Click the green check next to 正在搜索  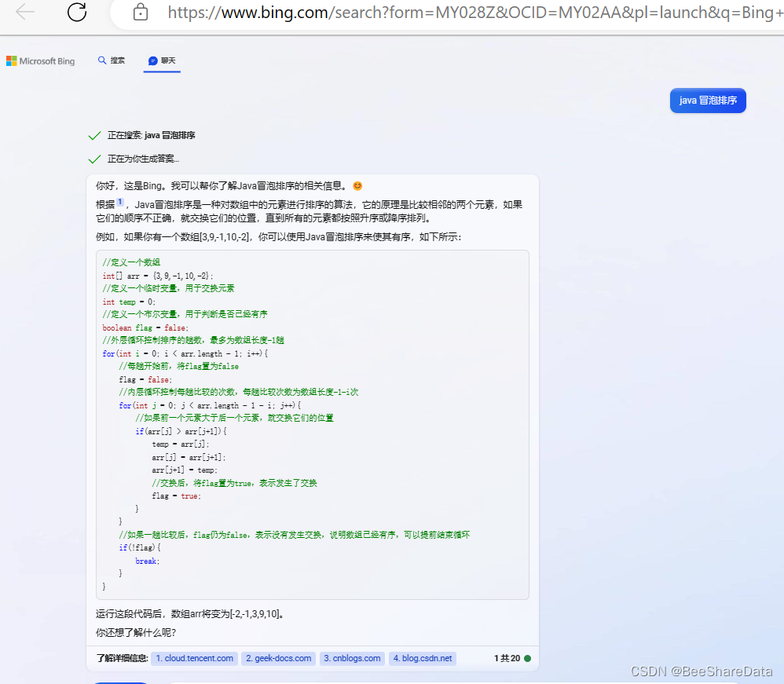(94, 136)
